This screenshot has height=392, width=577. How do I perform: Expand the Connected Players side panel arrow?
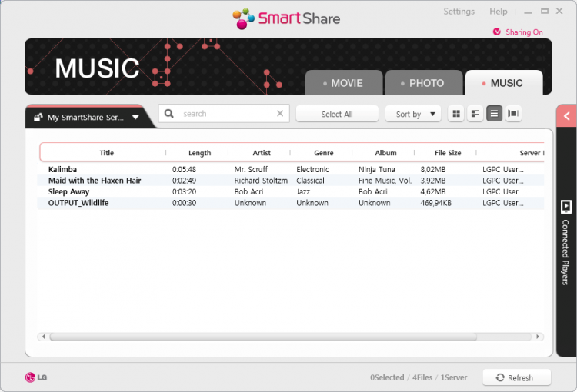[x=566, y=117]
